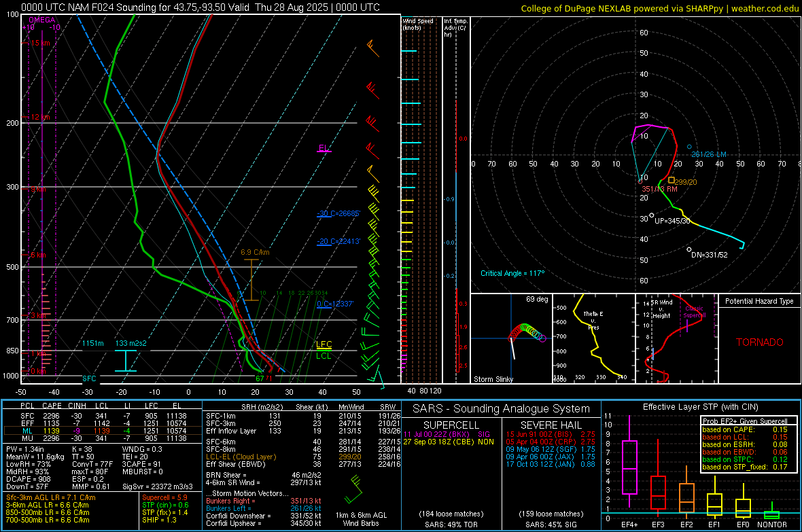Select the 11 Jul 00 22Z (BKX) analogue
Viewport: 802px width, 532px height.
pos(447,434)
